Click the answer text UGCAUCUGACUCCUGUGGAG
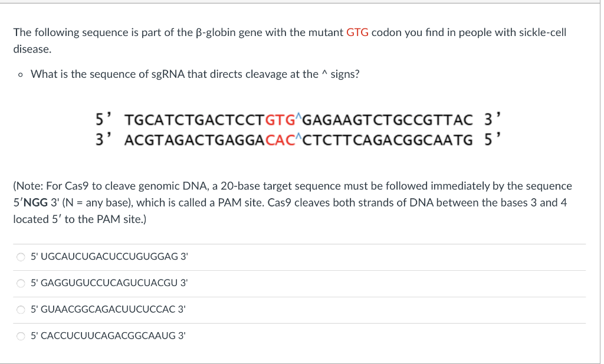Viewport: 604px width, 364px height. point(109,257)
